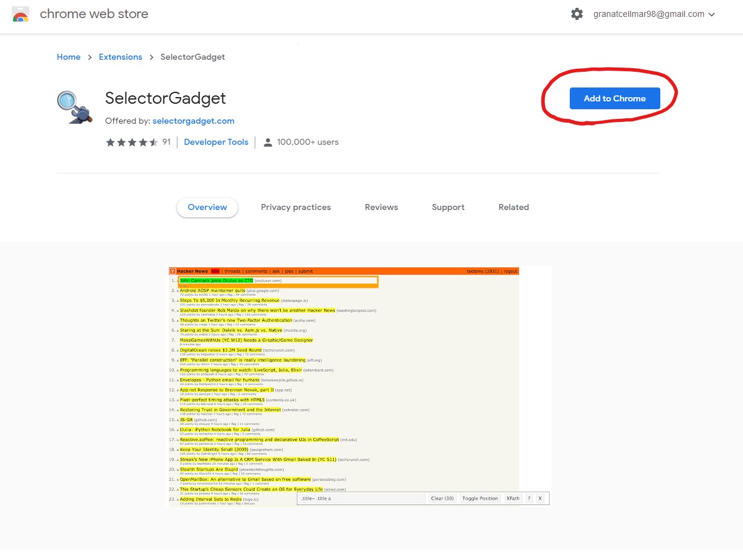Screen dimensions: 743x560
Task: Open the Extensions breadcrumb link
Action: [121, 57]
